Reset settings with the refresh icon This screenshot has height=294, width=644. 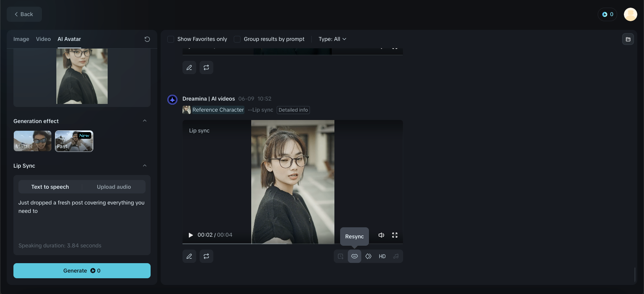(x=147, y=39)
